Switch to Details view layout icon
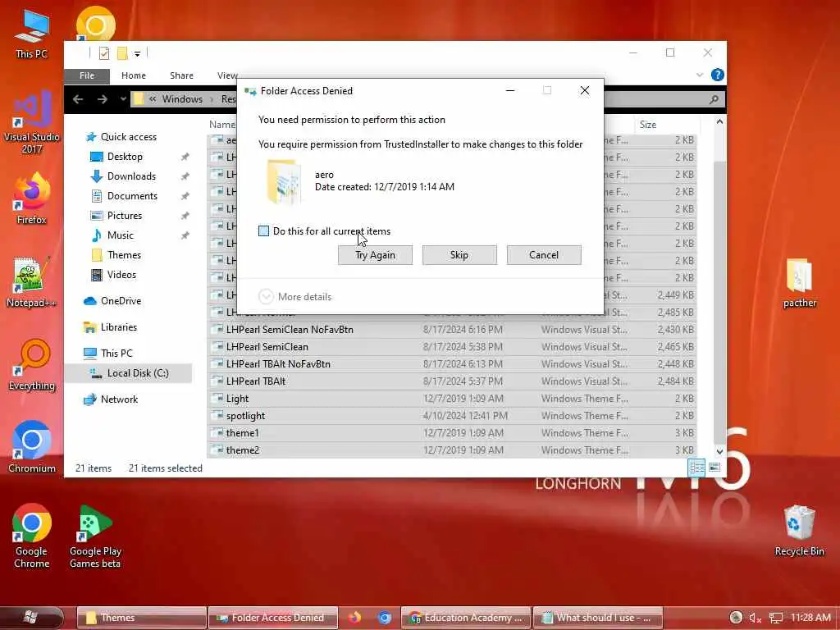Image resolution: width=840 pixels, height=630 pixels. tap(696, 468)
